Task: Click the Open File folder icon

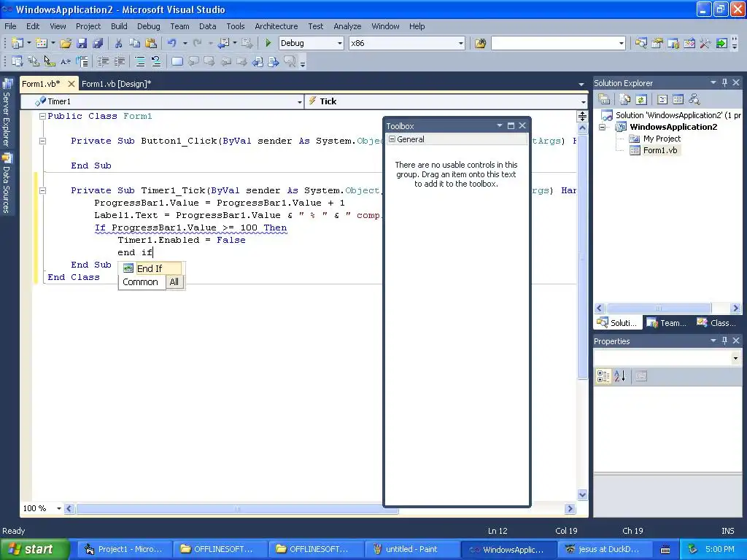Action: [66, 43]
